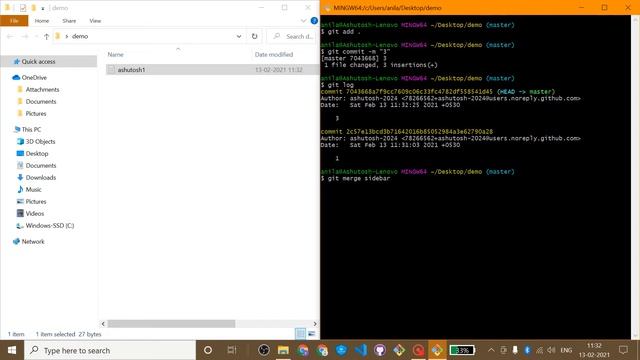Open OBS Studio from the taskbar
Image resolution: width=640 pixels, height=360 pixels.
coord(264,350)
